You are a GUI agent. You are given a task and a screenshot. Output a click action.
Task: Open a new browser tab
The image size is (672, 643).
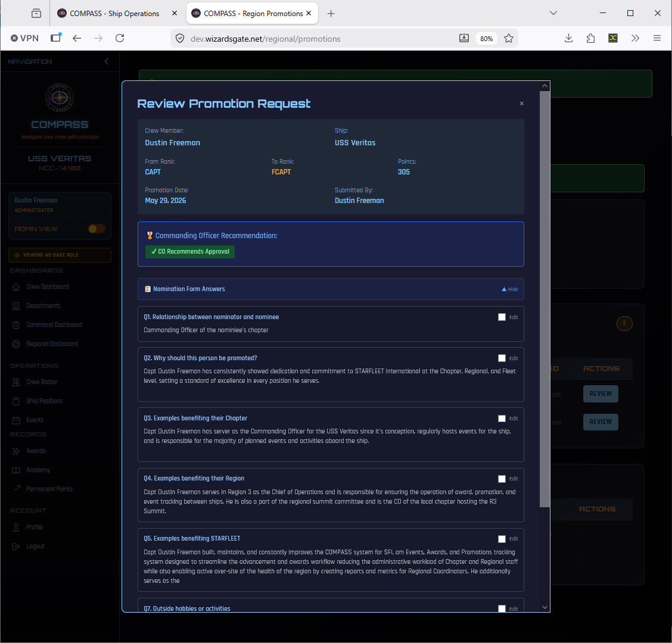click(x=331, y=13)
